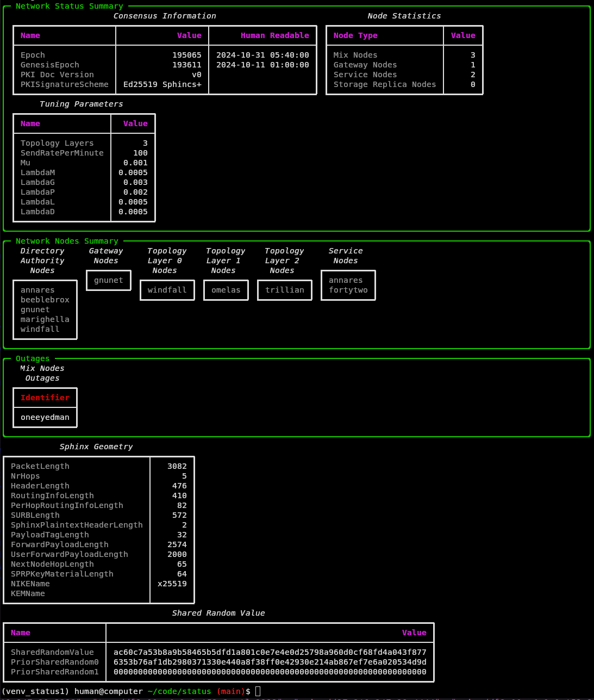The image size is (594, 700).
Task: Click the Mix Nodes count in Node Statistics
Action: pyautogui.click(x=471, y=55)
